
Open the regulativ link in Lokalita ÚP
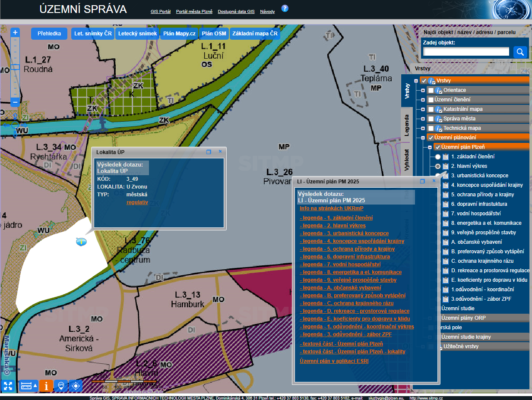click(x=137, y=202)
